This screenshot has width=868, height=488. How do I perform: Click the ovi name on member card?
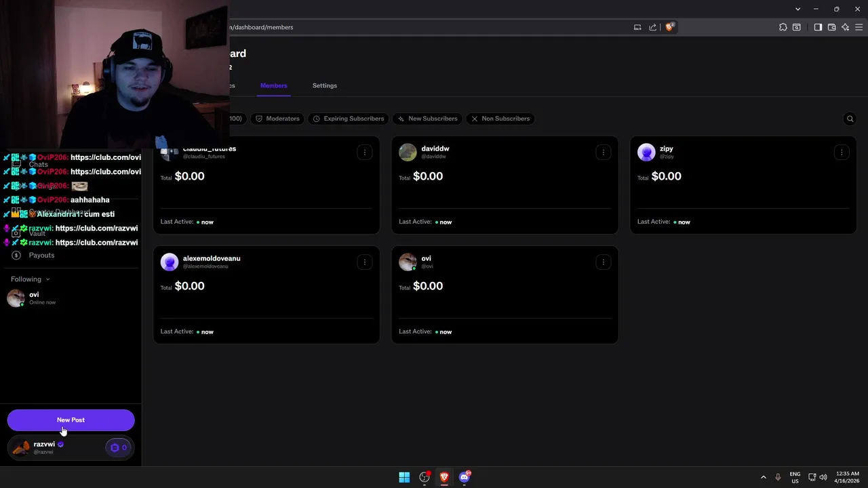click(426, 258)
